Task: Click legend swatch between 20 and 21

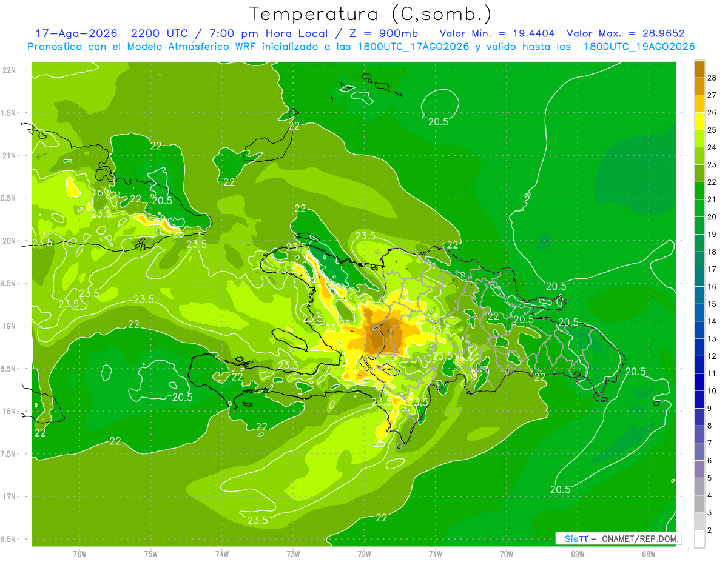Action: tap(699, 208)
